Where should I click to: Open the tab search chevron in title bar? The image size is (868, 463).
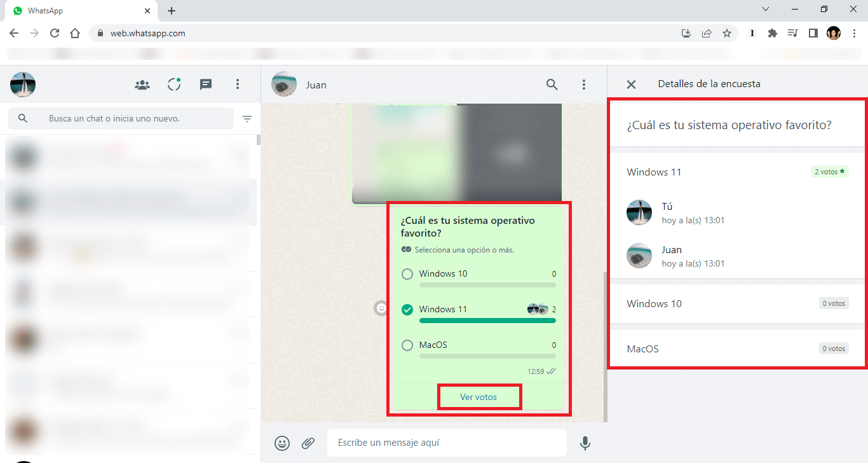point(766,10)
